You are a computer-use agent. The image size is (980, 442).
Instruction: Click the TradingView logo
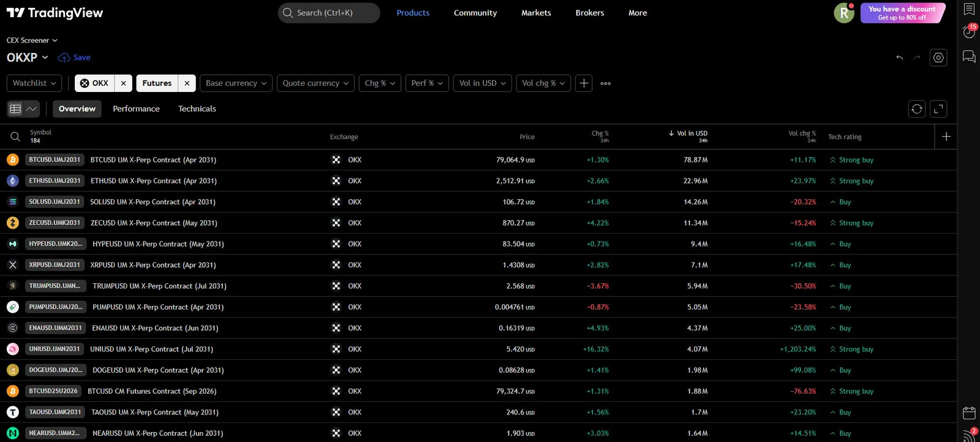[55, 13]
